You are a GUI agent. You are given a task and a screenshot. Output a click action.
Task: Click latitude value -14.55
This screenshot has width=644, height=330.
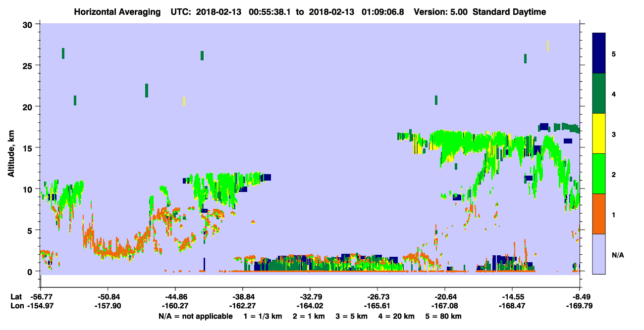(x=512, y=297)
